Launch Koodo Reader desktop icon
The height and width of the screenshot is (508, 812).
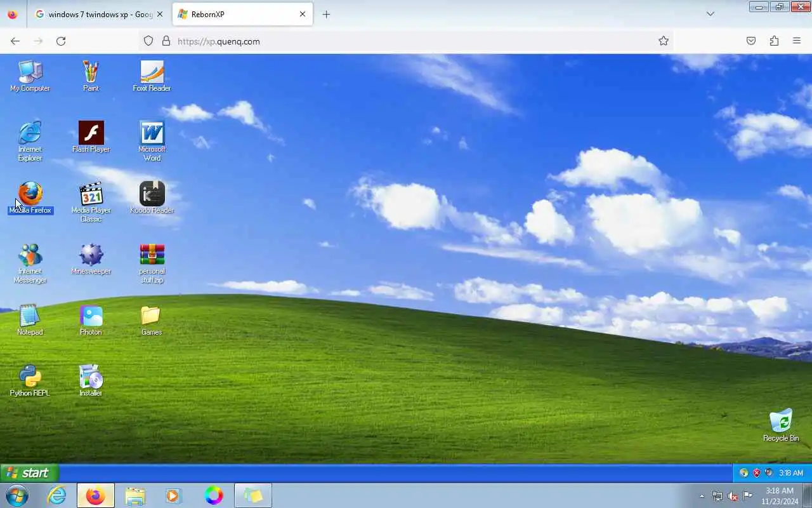click(x=152, y=198)
